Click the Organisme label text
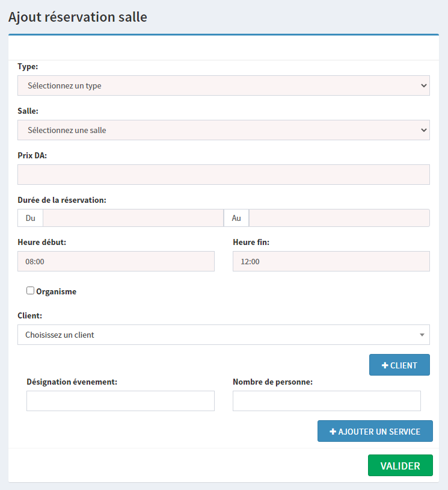The width and height of the screenshot is (448, 490). 57,291
